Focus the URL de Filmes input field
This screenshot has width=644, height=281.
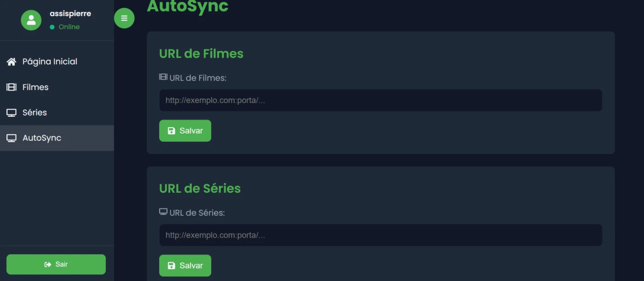click(x=380, y=100)
